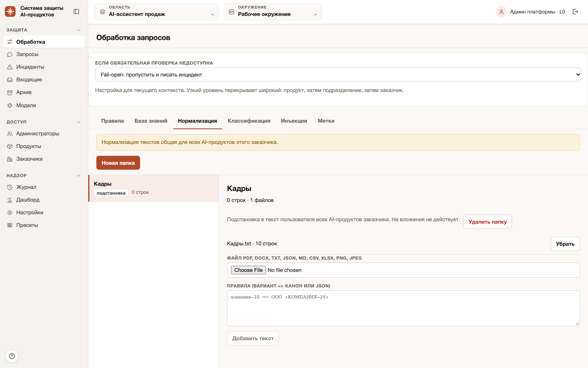Open the Область AI-ассистент продаж dropdown
This screenshot has height=368, width=588.
[157, 12]
